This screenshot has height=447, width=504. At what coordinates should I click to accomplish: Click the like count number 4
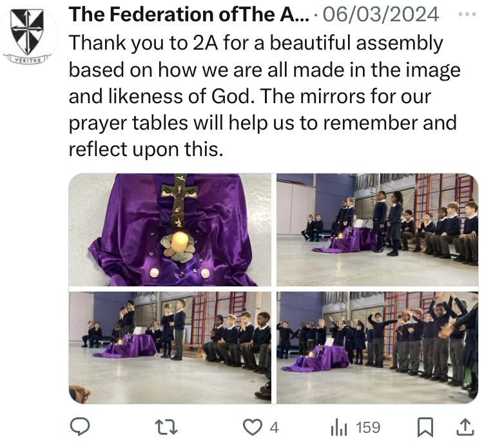274,428
